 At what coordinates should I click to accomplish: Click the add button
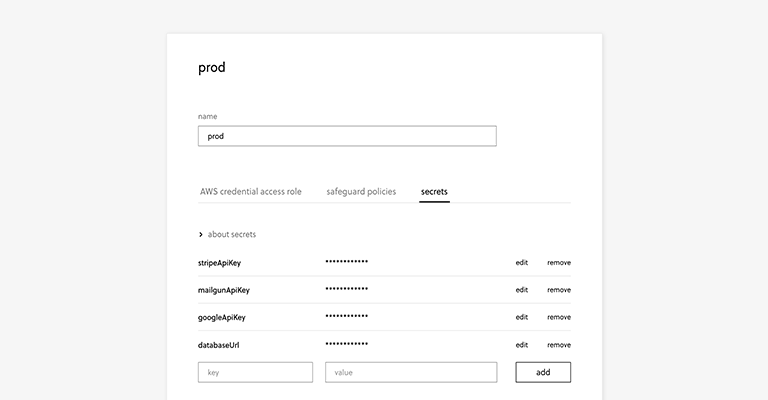coord(543,372)
